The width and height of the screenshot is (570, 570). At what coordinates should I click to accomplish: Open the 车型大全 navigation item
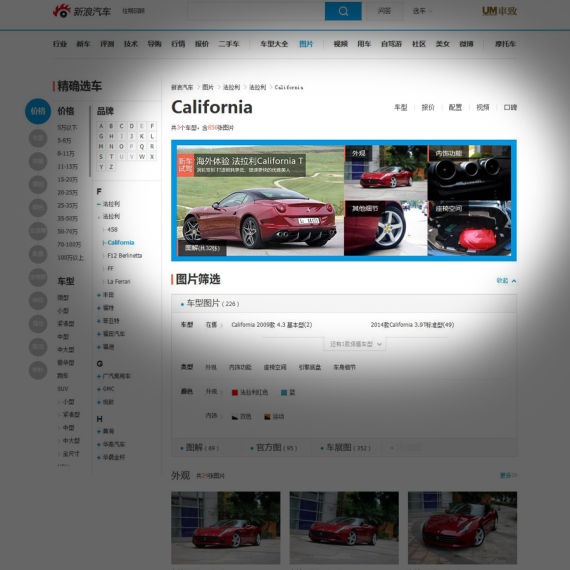[274, 44]
